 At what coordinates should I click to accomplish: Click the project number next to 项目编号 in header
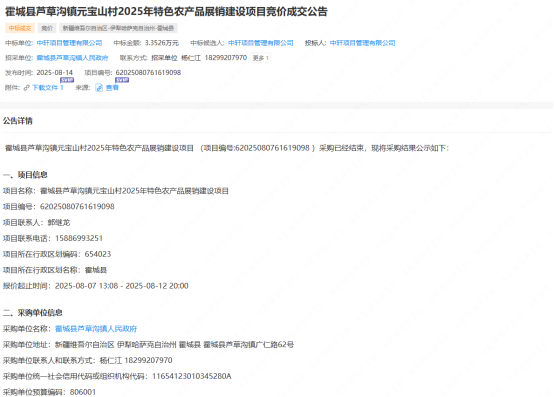coord(148,72)
